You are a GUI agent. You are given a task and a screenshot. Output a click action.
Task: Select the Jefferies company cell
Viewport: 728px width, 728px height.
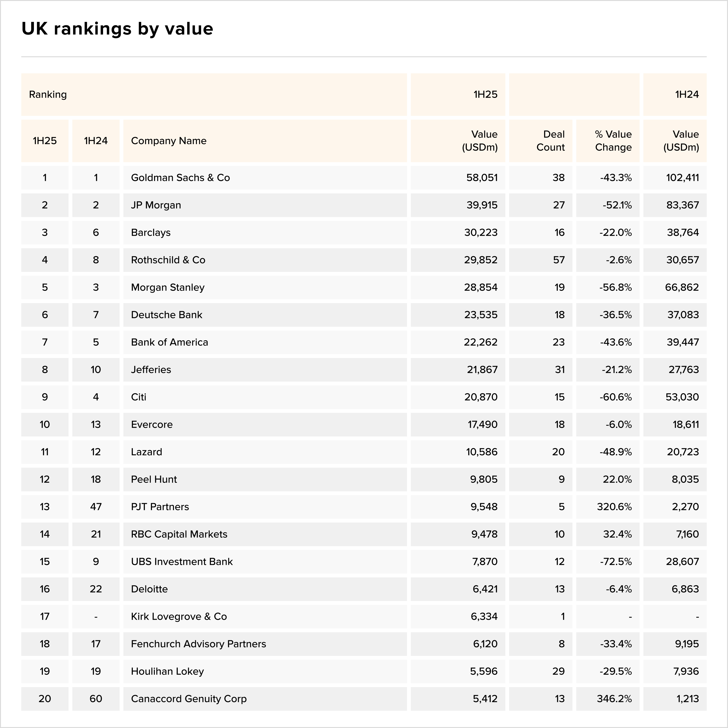click(x=151, y=370)
